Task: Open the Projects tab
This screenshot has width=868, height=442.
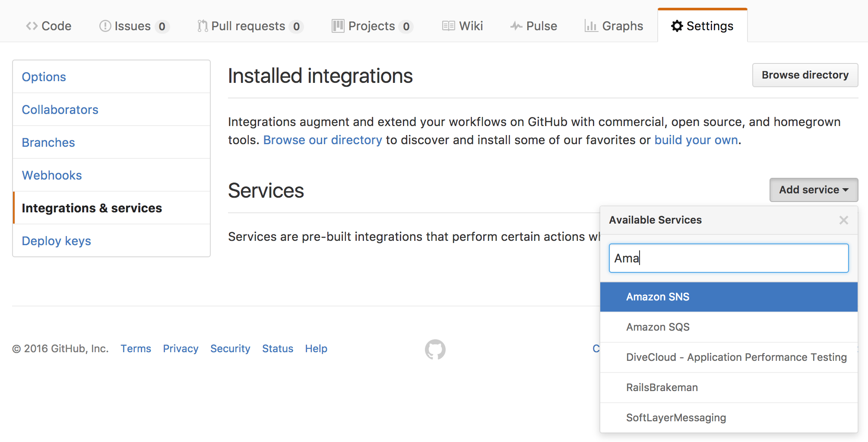Action: (372, 26)
